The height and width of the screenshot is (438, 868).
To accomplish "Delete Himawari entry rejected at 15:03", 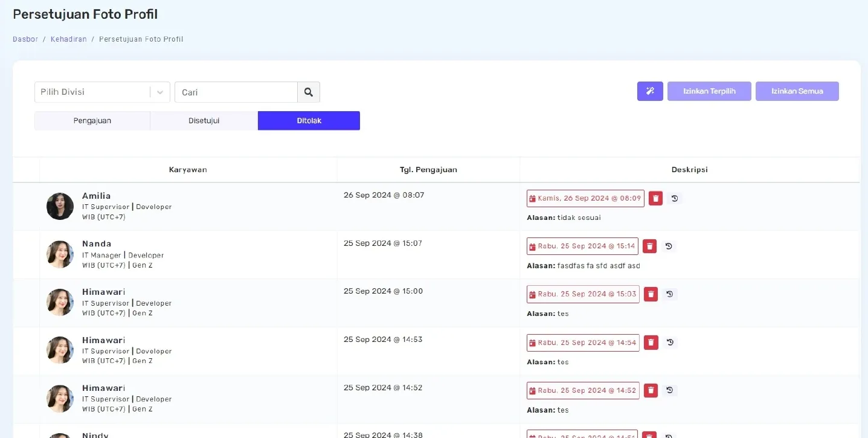I will coord(651,294).
